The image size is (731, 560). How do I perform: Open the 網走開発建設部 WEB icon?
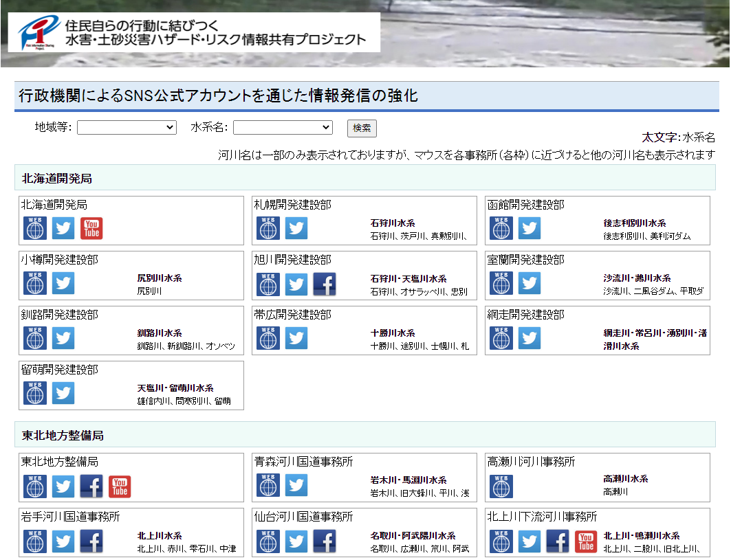501,338
